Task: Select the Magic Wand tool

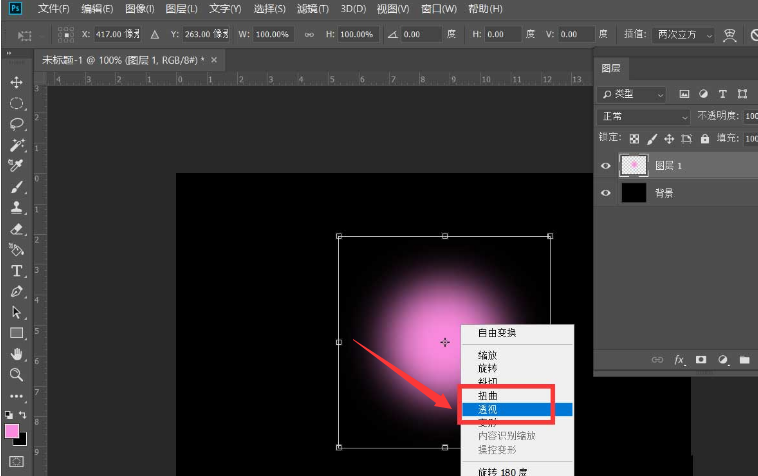Action: point(16,145)
